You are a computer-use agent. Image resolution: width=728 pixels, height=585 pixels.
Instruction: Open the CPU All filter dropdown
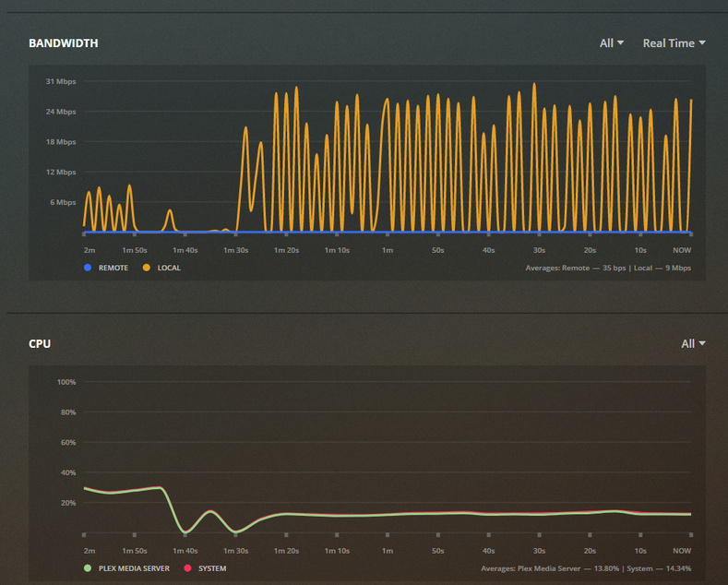[693, 343]
